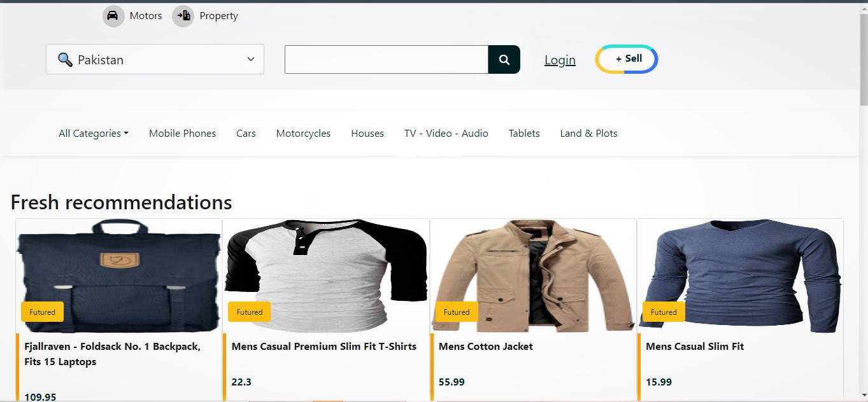Open the Mobile Phones category

click(x=182, y=134)
